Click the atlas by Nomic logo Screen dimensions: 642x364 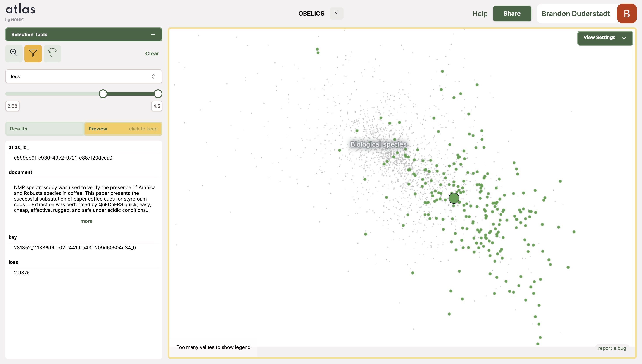(x=20, y=12)
